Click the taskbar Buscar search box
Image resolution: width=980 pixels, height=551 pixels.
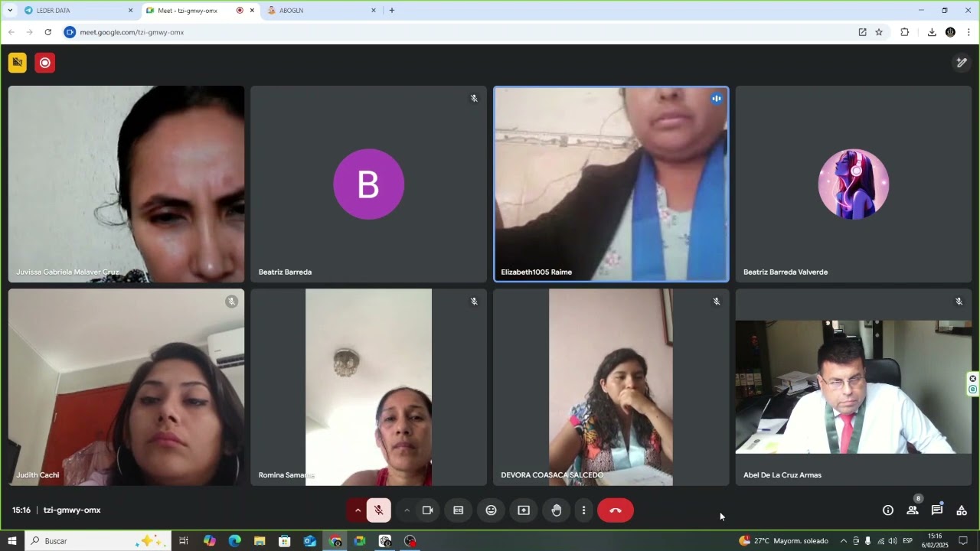pos(99,541)
